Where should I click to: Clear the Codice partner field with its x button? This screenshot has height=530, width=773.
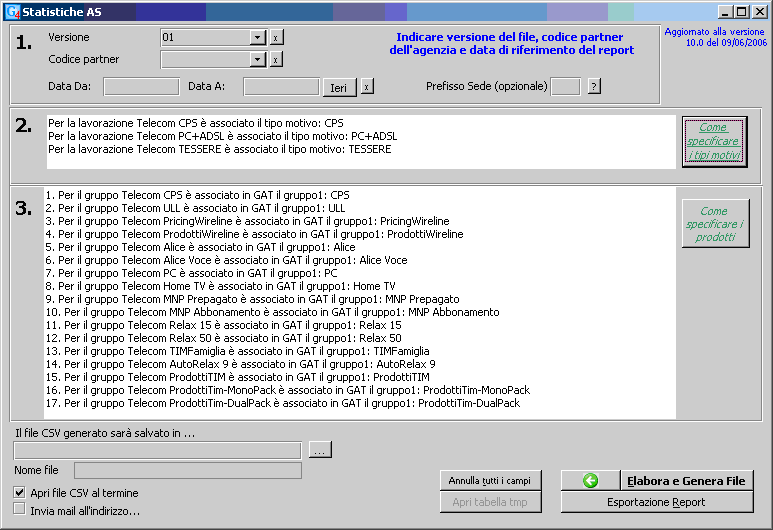coord(276,60)
